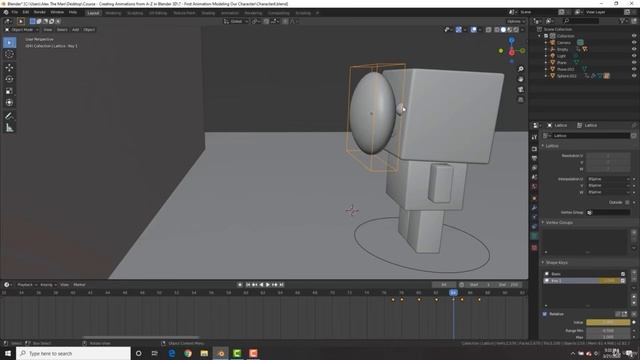Image resolution: width=640 pixels, height=360 pixels.
Task: Hide the Light object in outliner
Action: [634, 56]
